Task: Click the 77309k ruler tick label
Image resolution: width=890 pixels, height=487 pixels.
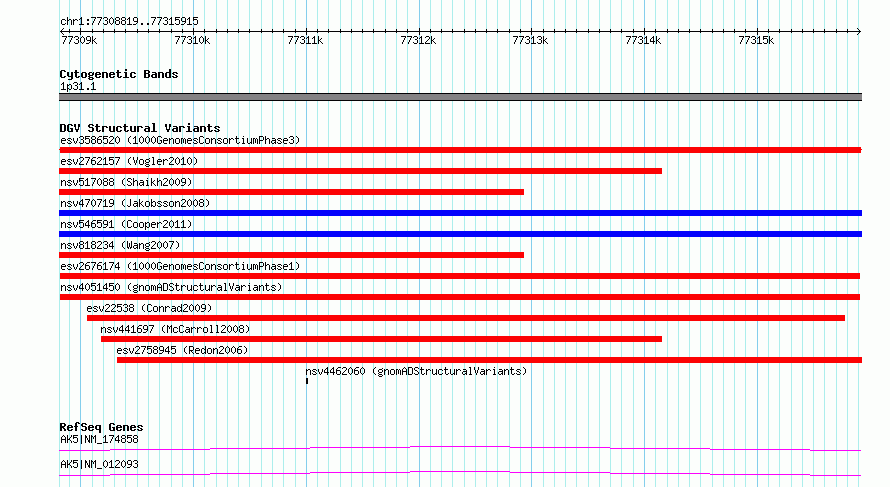Action: [x=79, y=40]
